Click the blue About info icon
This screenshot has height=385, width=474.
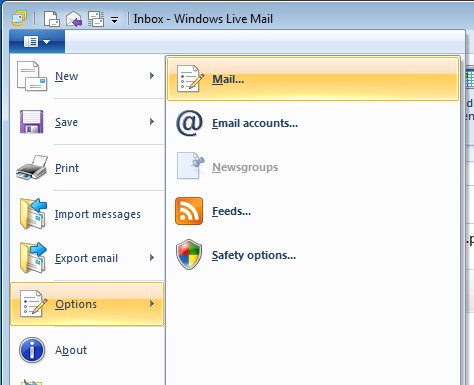tap(32, 350)
